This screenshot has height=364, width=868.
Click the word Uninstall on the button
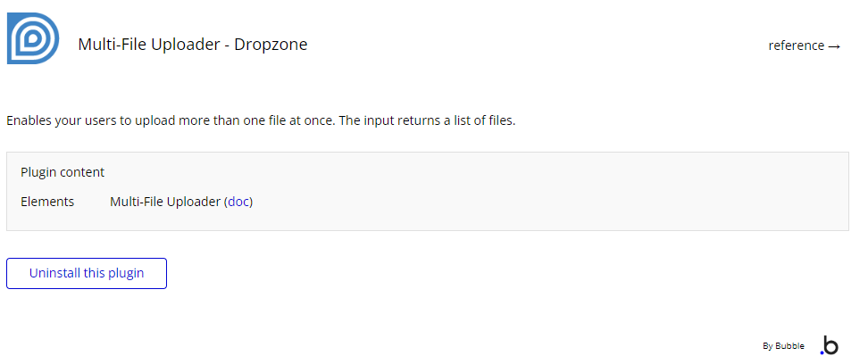click(x=54, y=273)
